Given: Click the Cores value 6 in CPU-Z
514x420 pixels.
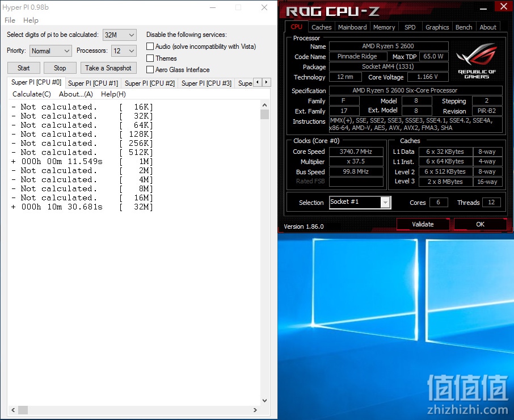Looking at the screenshot, I should pos(439,202).
